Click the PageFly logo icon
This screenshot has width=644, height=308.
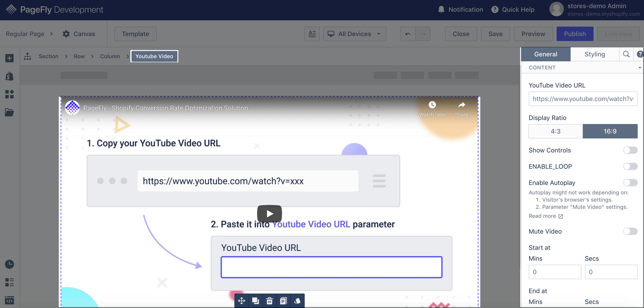(x=11, y=9)
